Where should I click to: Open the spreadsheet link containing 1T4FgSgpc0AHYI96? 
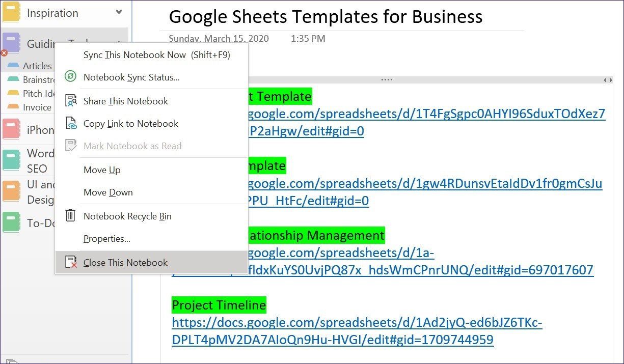[x=426, y=122]
